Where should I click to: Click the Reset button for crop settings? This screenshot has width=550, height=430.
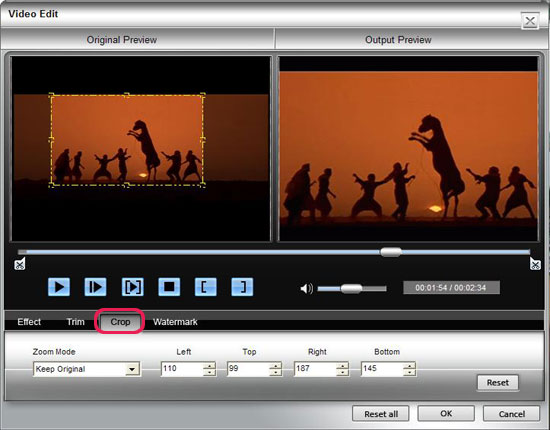point(498,383)
